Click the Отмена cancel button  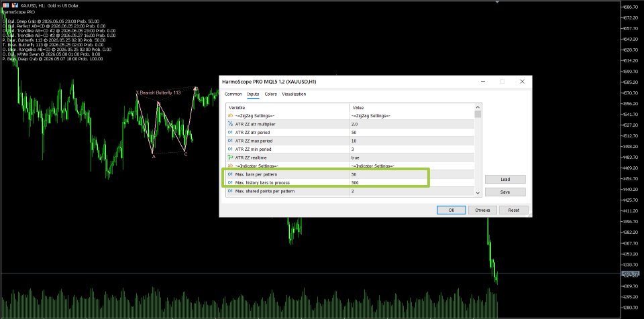482,210
